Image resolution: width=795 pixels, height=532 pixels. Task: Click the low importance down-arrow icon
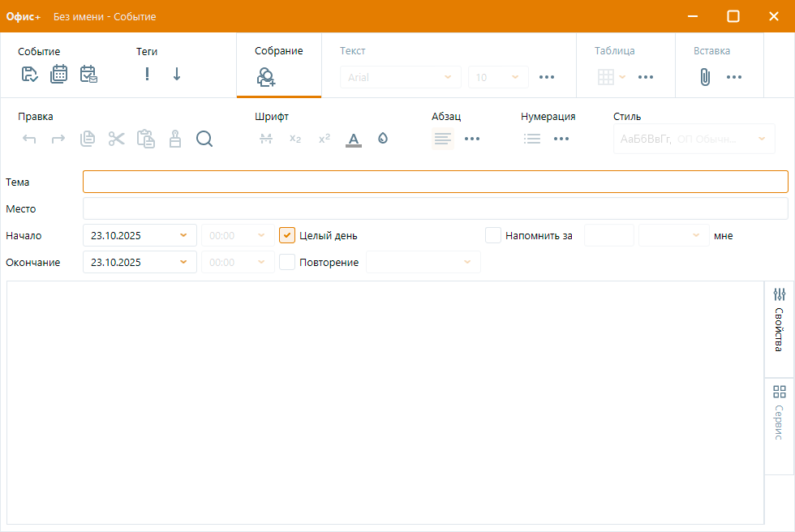click(x=176, y=74)
